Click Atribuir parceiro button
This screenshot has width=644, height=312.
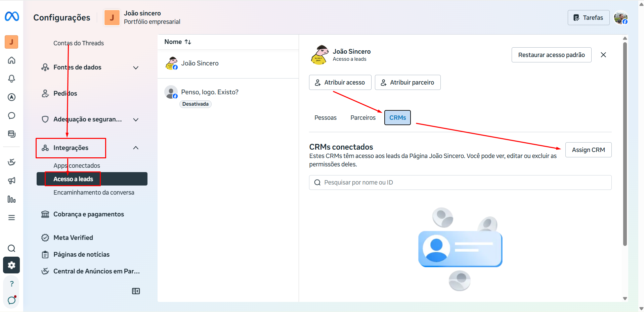(x=407, y=83)
